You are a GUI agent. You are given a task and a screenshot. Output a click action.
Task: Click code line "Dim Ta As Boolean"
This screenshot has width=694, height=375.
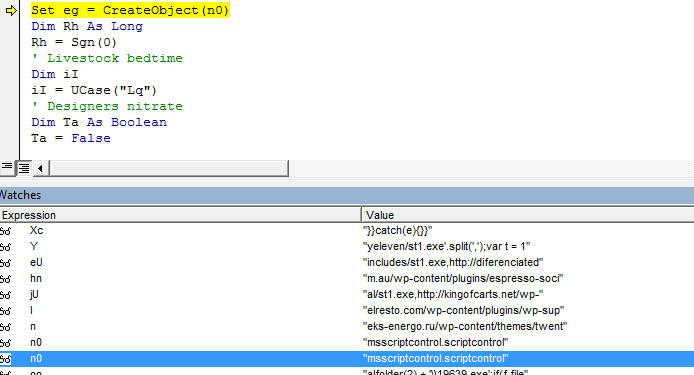pos(99,122)
